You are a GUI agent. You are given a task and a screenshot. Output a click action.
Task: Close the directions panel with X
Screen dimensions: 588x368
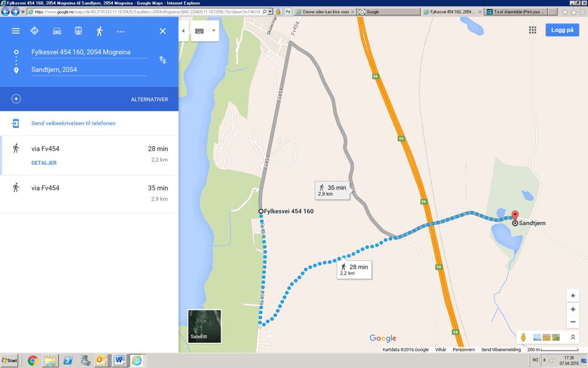(x=163, y=31)
